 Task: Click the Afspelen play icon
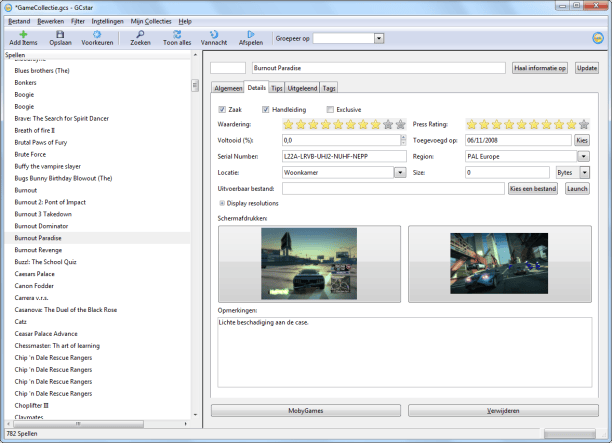point(251,34)
